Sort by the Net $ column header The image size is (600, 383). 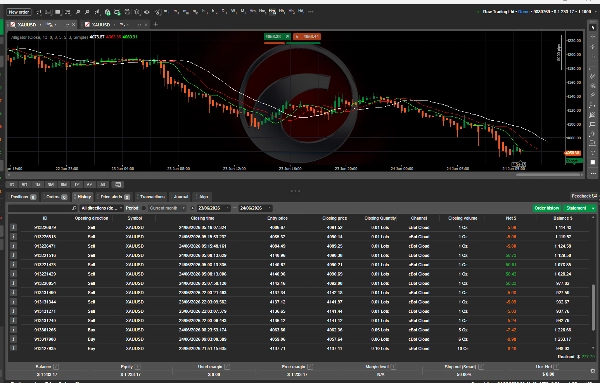(511, 218)
